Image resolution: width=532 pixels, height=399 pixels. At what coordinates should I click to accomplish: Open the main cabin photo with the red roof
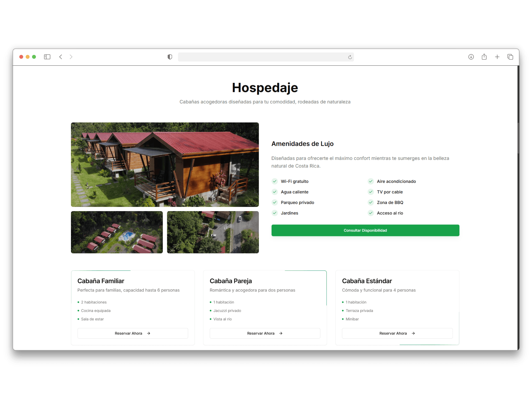(165, 165)
